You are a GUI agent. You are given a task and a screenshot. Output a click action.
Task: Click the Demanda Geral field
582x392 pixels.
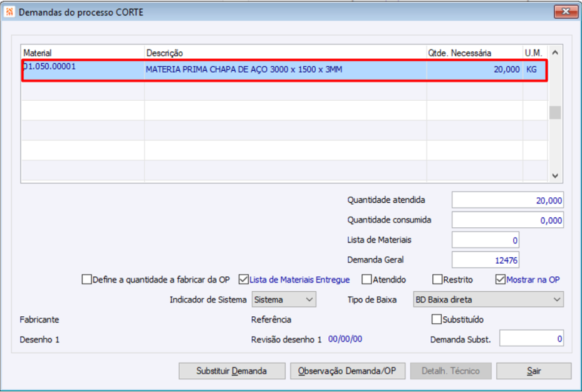click(x=486, y=260)
